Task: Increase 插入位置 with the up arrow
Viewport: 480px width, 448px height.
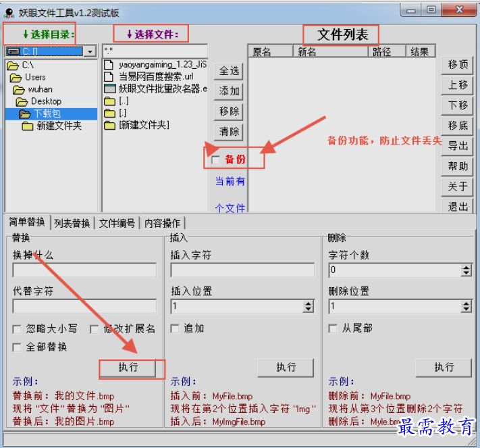Action: (x=309, y=303)
